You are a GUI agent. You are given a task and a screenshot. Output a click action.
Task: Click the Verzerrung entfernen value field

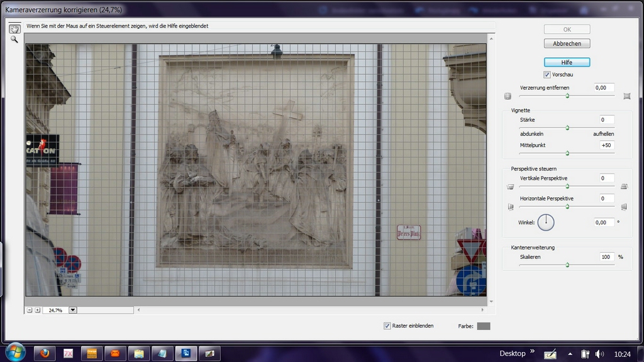(604, 88)
